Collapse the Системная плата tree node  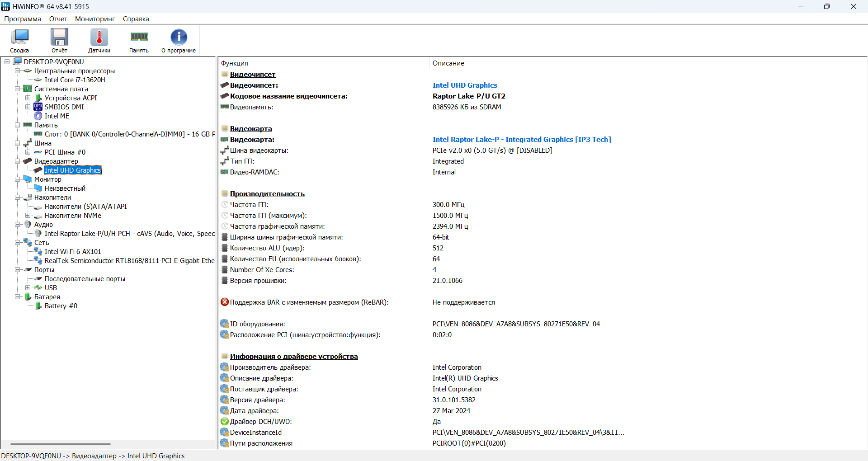coord(17,89)
